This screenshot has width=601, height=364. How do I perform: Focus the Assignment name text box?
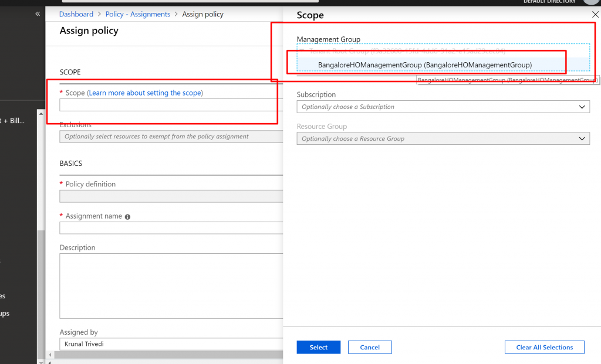tap(170, 227)
